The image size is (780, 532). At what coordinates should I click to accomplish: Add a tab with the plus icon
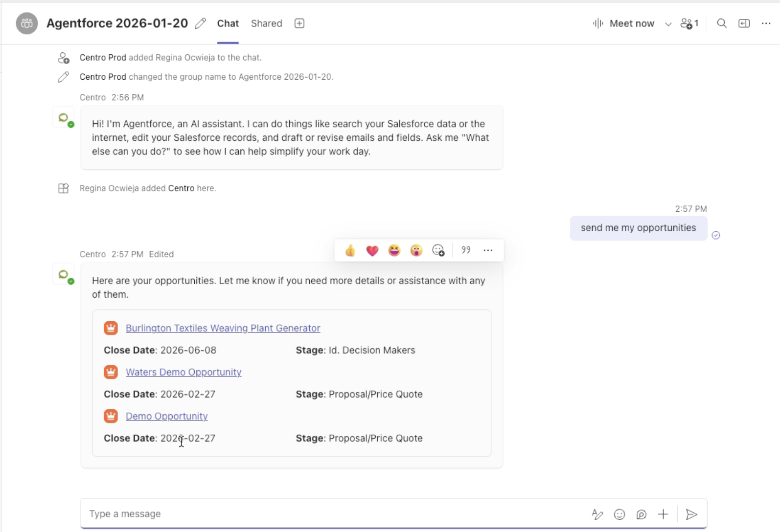click(x=299, y=23)
